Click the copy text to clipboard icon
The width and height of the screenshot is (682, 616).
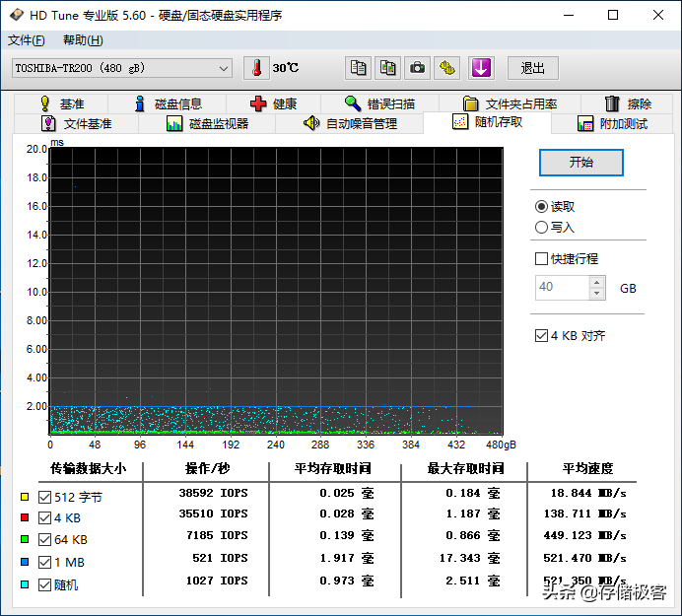358,68
